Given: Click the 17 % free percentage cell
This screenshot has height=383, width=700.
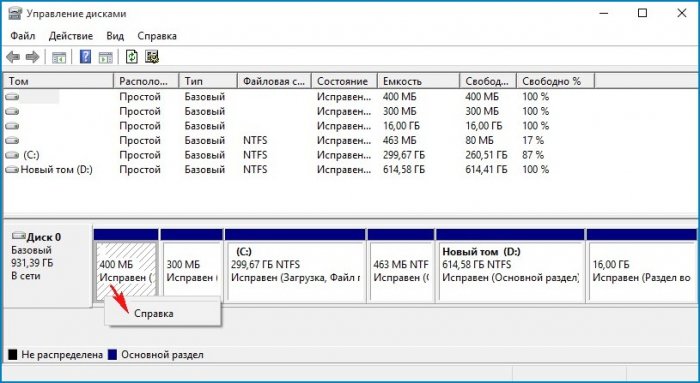Looking at the screenshot, I should [533, 141].
